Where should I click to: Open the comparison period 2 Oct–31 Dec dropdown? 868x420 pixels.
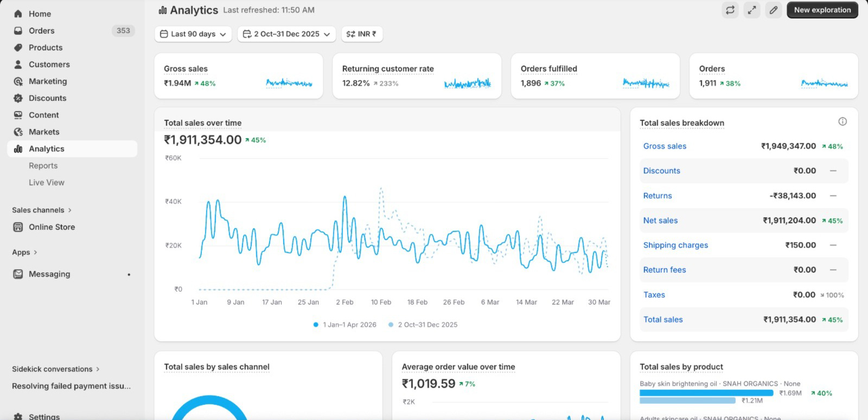[286, 34]
